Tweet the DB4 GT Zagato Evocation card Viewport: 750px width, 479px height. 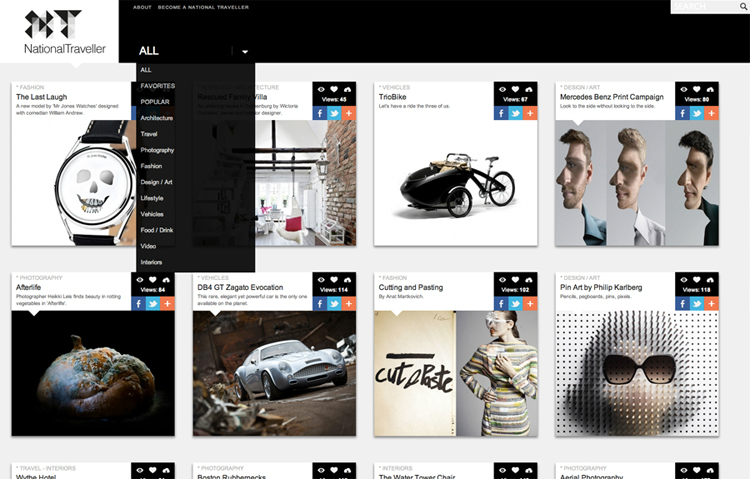pos(334,304)
